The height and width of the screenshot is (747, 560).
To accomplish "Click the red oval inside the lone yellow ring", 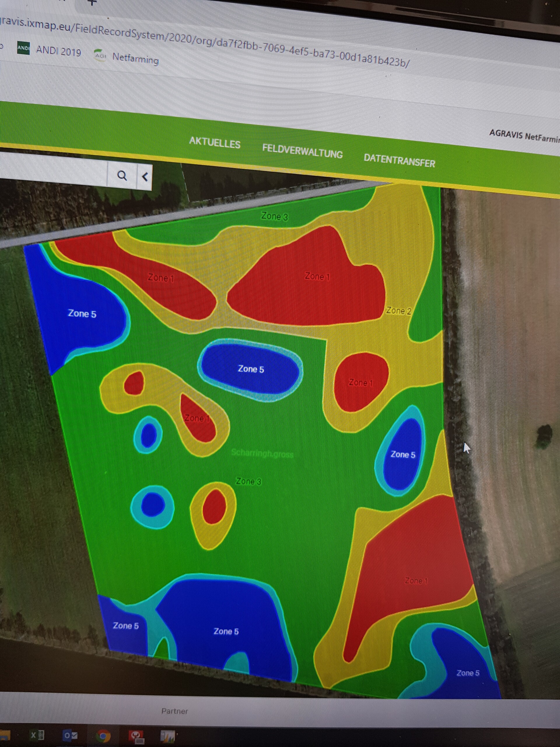I will [214, 507].
